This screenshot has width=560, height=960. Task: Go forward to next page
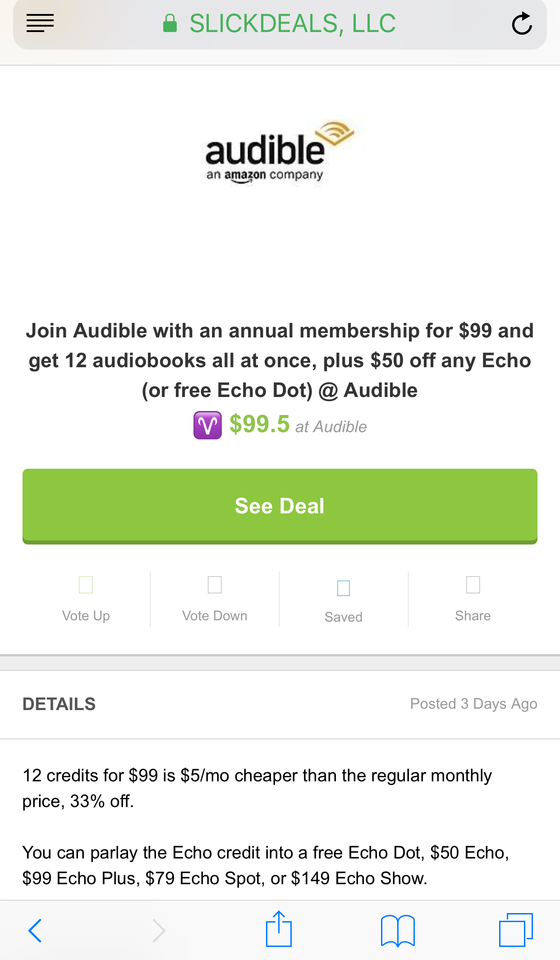coord(159,931)
